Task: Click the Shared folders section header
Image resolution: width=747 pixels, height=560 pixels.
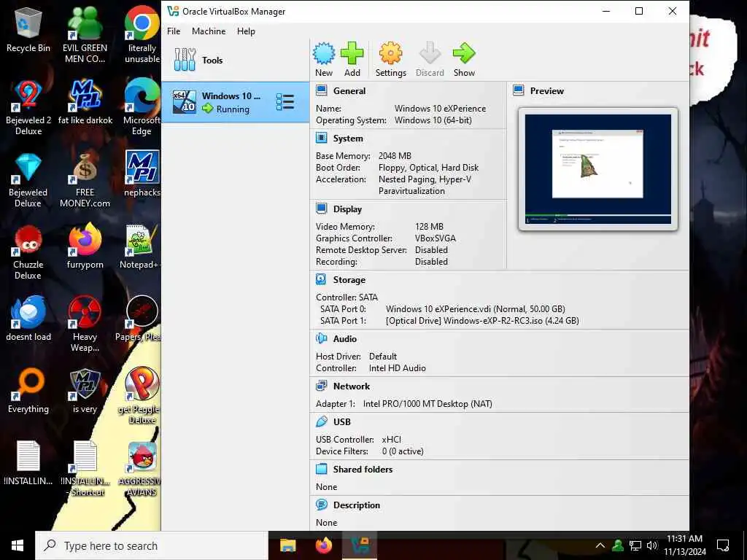Action: point(363,470)
